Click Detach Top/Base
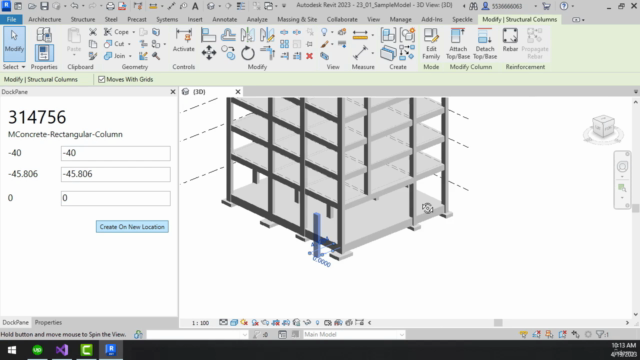This screenshot has height=360, width=640. (485, 44)
